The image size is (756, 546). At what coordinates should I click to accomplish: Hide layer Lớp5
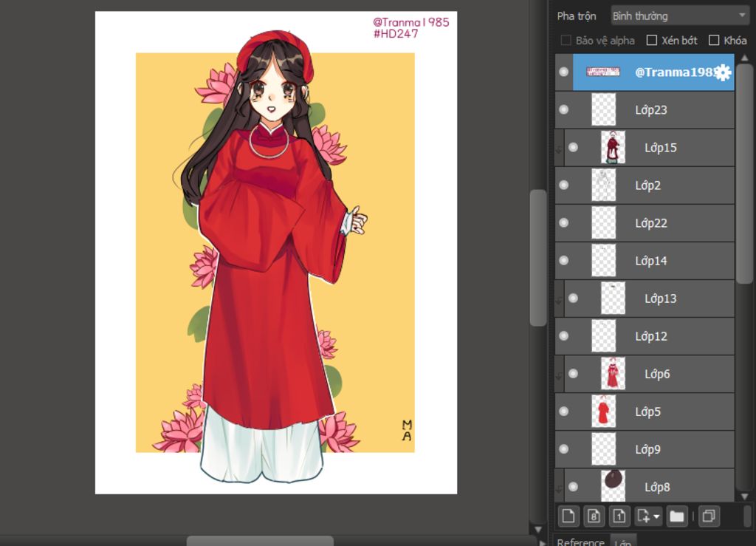tap(563, 411)
